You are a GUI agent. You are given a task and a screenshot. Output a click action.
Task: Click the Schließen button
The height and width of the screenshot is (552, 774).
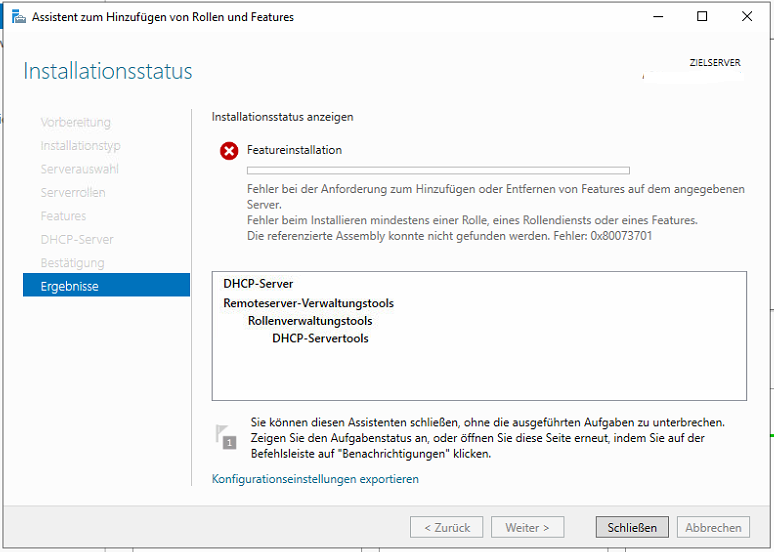pyautogui.click(x=632, y=527)
